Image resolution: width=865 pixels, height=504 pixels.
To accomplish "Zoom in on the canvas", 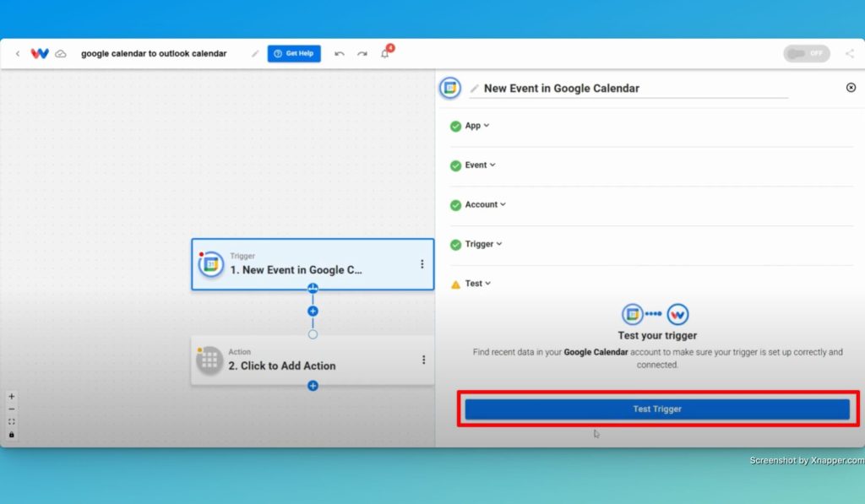I will [x=12, y=397].
